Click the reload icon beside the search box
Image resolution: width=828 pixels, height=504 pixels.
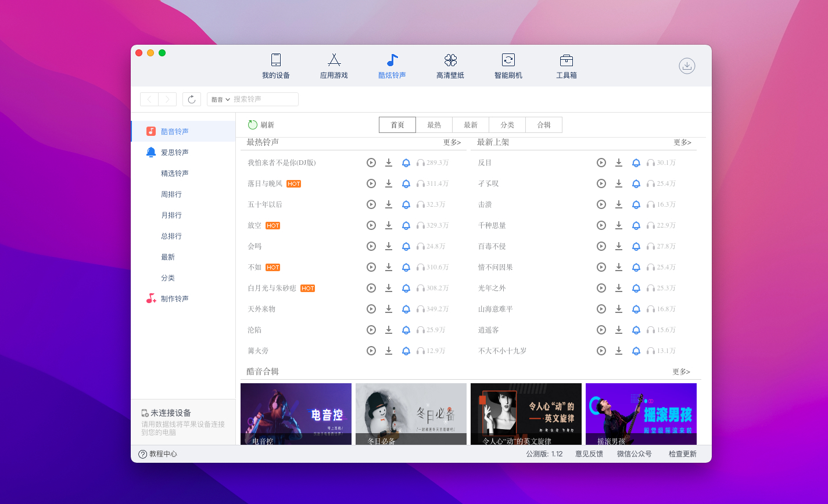click(x=192, y=99)
